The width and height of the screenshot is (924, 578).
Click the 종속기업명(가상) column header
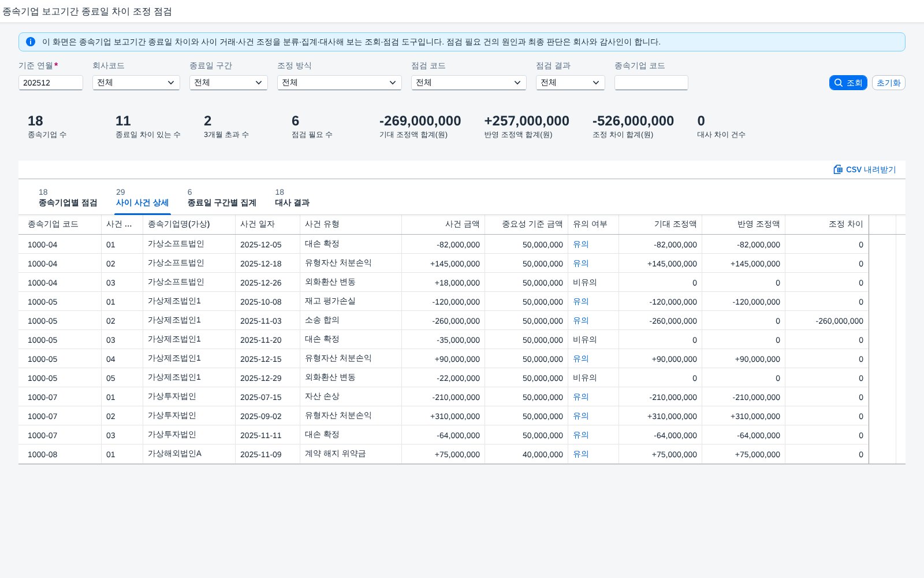click(189, 224)
